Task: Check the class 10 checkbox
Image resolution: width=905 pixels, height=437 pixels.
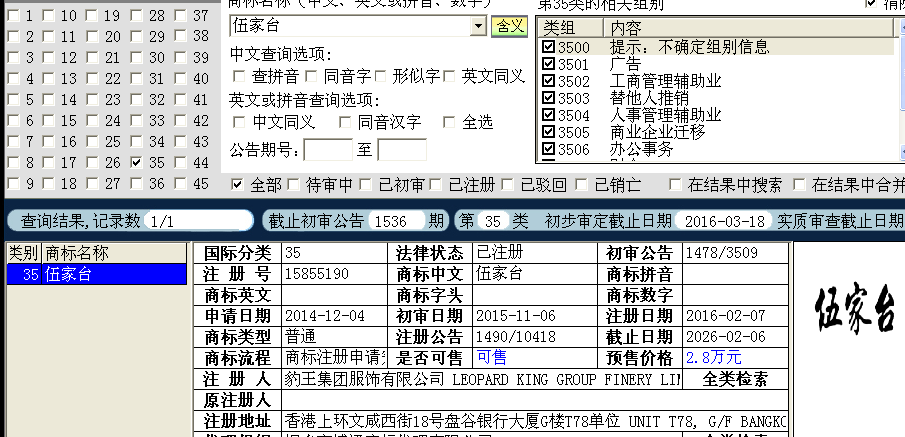Action: pos(48,16)
